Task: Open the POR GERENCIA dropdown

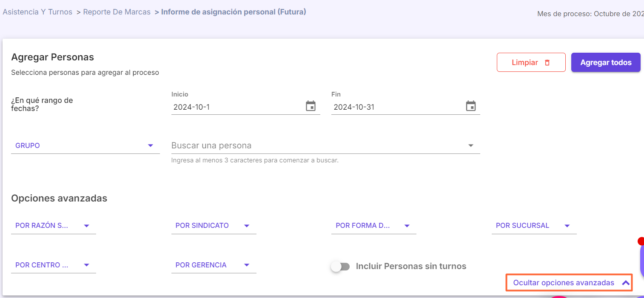Action: coord(214,265)
